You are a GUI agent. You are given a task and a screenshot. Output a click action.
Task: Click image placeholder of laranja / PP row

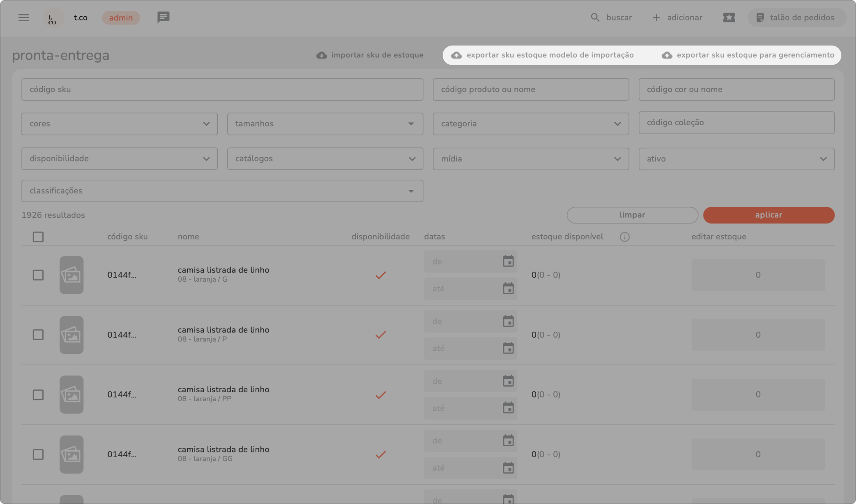72,395
